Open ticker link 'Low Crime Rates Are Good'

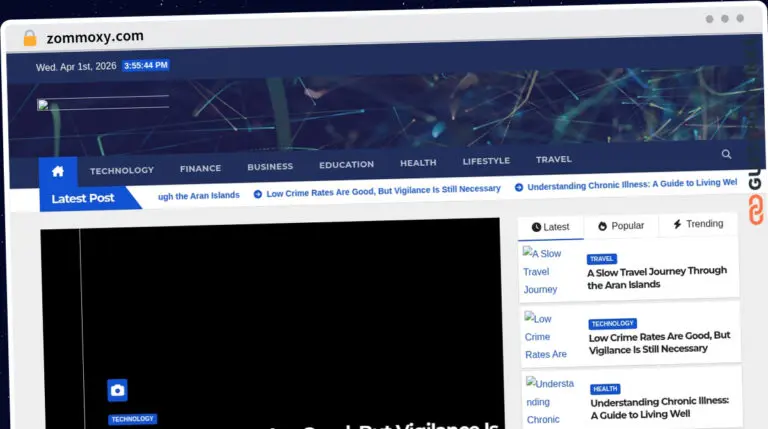click(383, 191)
